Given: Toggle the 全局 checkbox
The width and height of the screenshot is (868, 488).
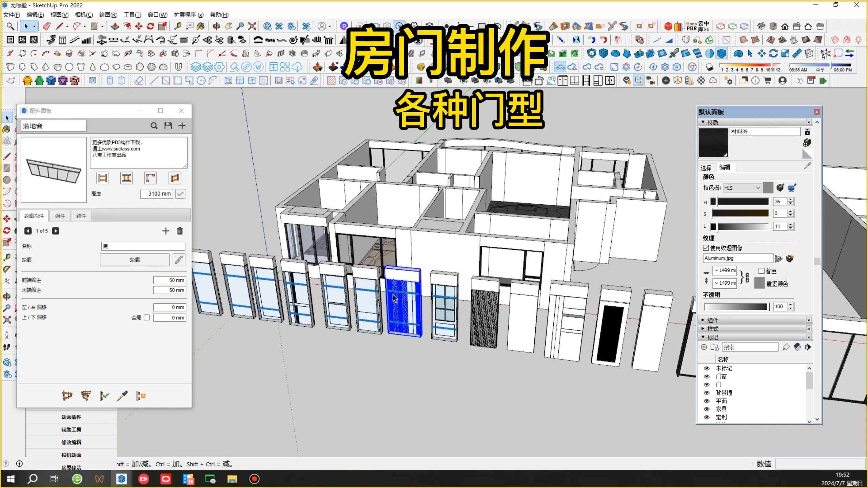Looking at the screenshot, I should click(147, 318).
